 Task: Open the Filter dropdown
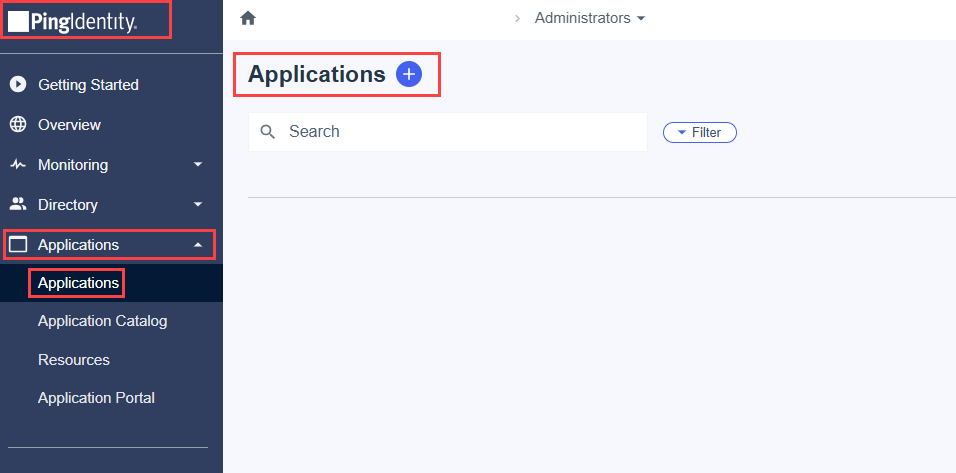coord(700,132)
